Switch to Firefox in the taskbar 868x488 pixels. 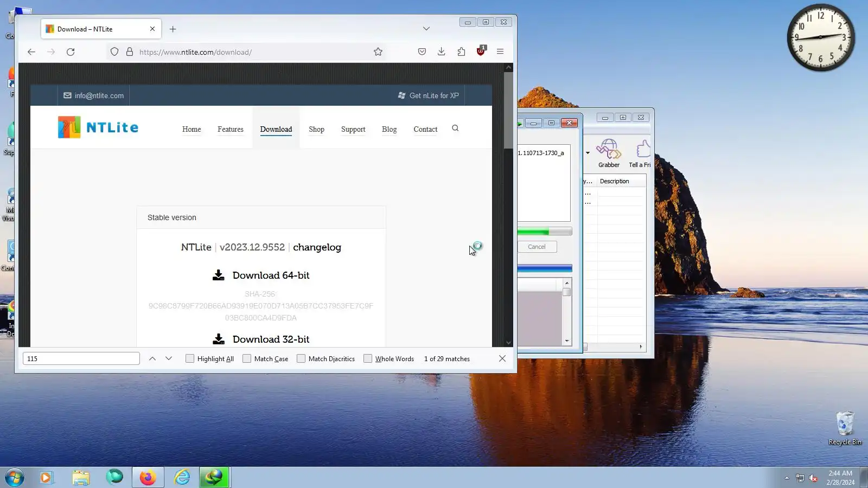(x=148, y=478)
